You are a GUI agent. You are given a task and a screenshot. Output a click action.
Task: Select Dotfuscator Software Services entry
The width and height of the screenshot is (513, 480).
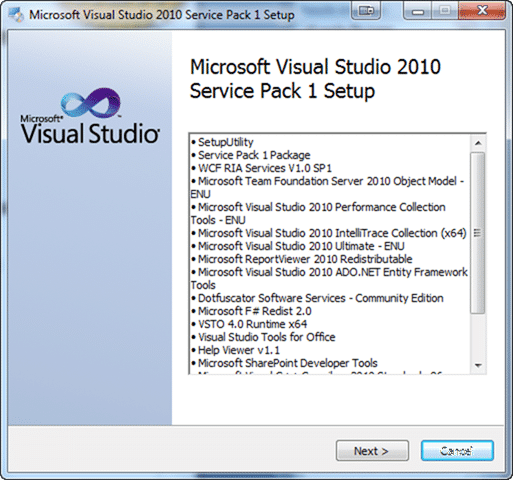[317, 298]
